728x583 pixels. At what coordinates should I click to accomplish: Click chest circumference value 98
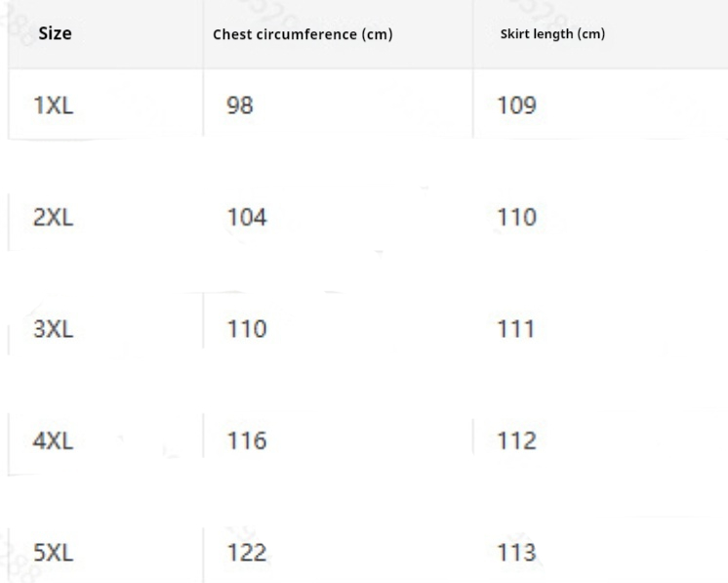[240, 105]
